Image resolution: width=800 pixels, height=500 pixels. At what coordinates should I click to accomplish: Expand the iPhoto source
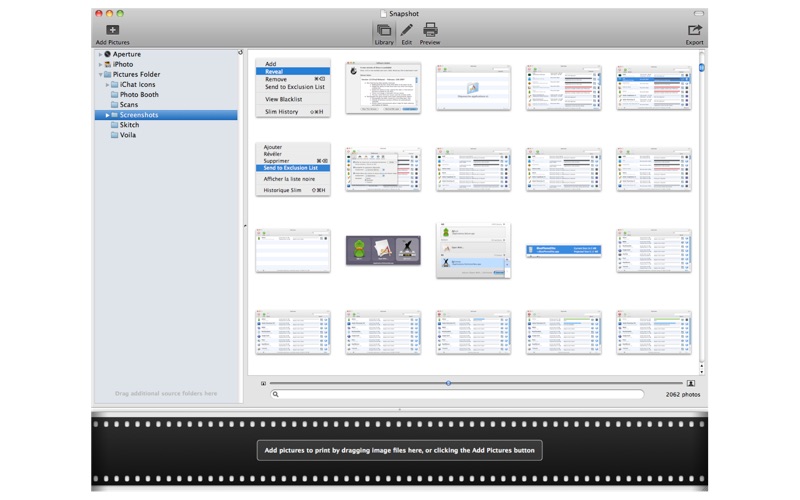(x=100, y=64)
